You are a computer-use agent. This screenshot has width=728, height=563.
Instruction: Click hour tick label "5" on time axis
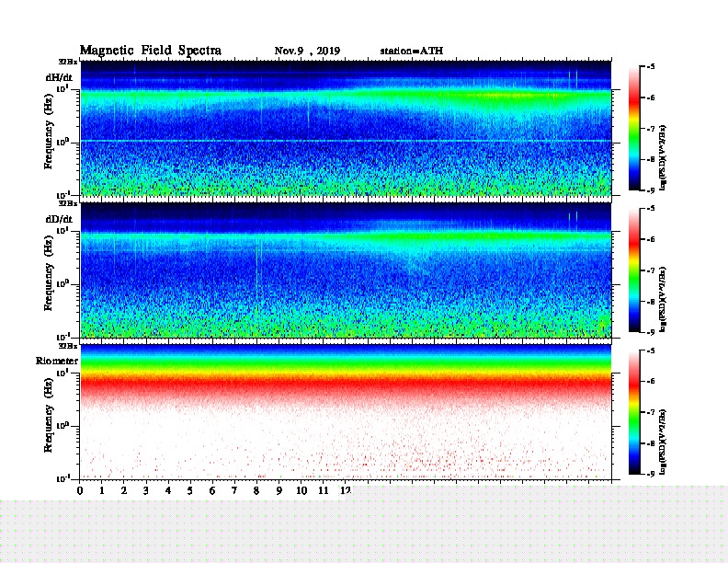[x=190, y=490]
